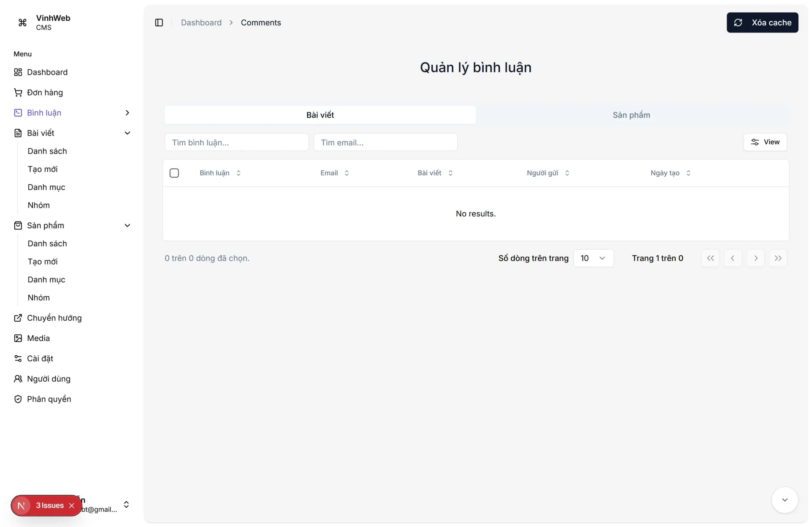Viewport: 812px width, 527px height.
Task: Open Danh mục under Bài viết
Action: [x=47, y=187]
